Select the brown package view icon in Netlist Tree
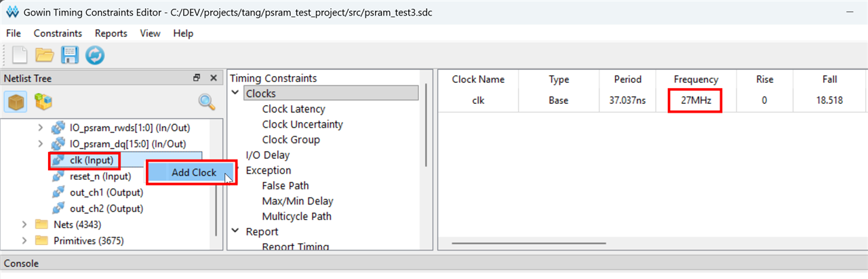 click(x=16, y=102)
